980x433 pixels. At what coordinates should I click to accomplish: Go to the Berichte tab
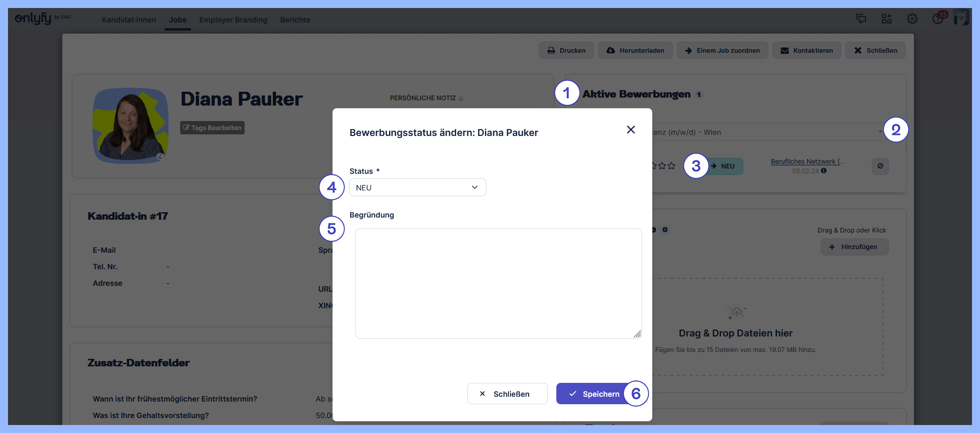[x=295, y=20]
